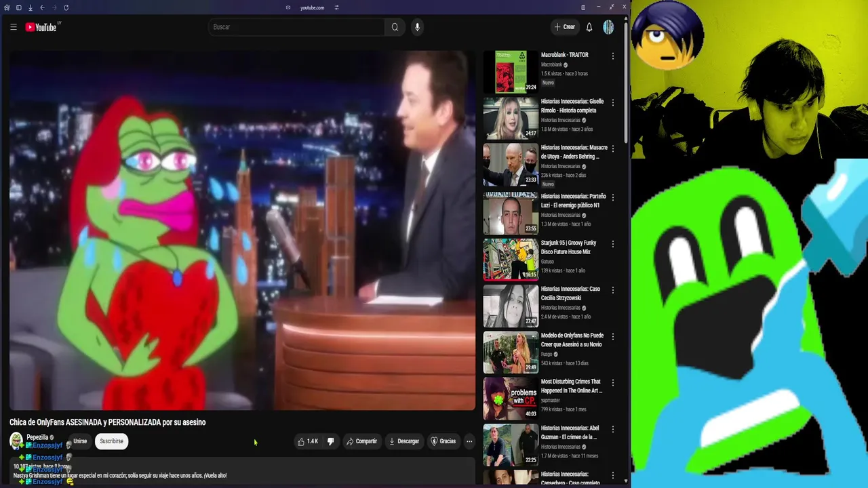Open the Pepezilla channel avatar

(16, 441)
